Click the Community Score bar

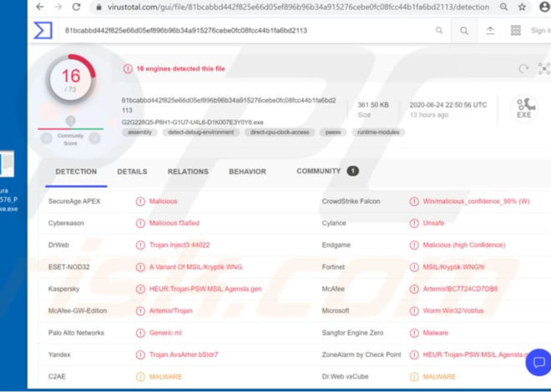click(70, 128)
